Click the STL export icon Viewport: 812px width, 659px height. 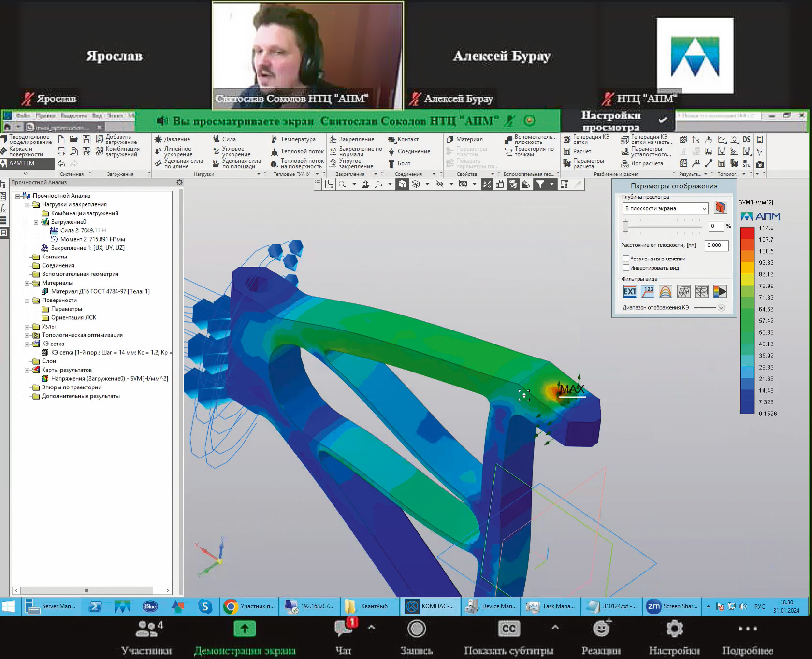(747, 164)
